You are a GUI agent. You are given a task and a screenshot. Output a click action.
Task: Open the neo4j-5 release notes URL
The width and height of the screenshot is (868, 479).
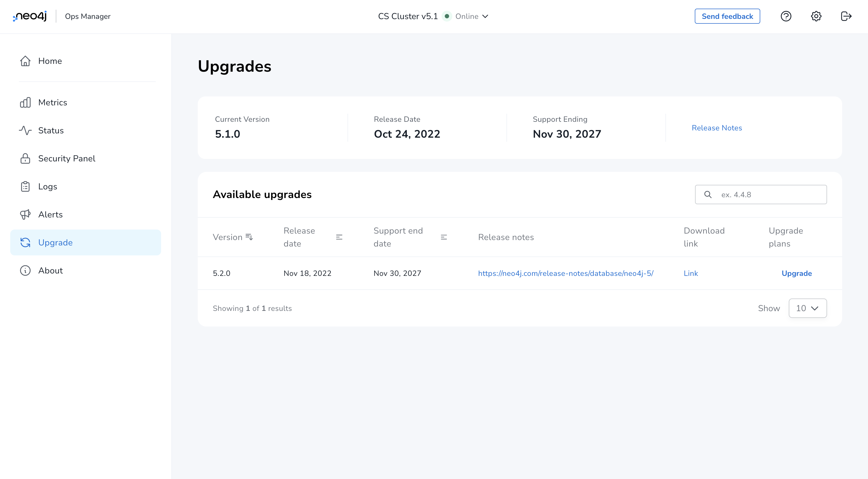565,273
